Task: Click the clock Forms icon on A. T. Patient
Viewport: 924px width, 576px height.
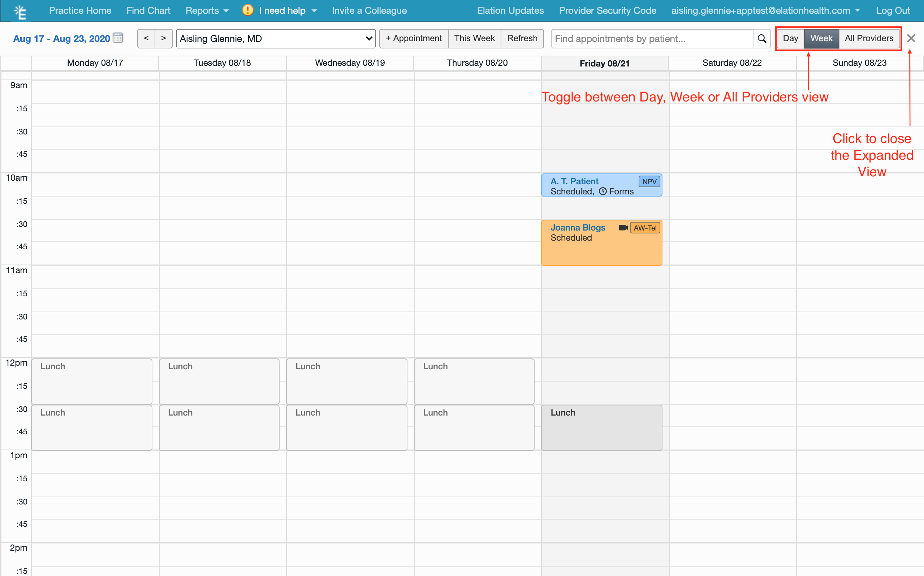Action: (x=603, y=192)
